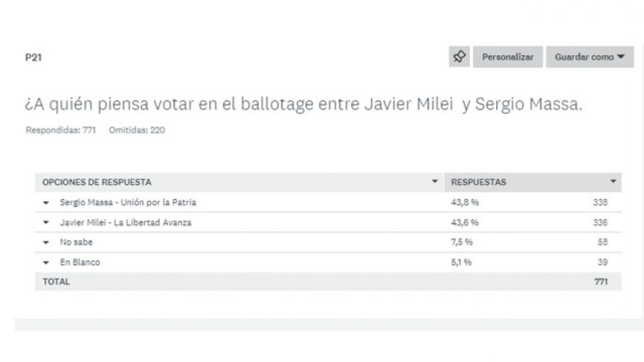Open the Guardar como dropdown
The width and height of the screenshot is (644, 362).
(x=589, y=57)
